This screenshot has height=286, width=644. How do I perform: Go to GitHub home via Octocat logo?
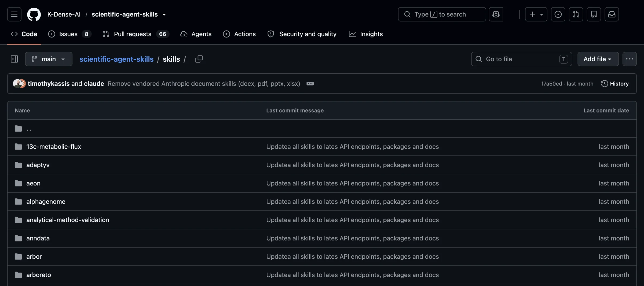pyautogui.click(x=34, y=14)
